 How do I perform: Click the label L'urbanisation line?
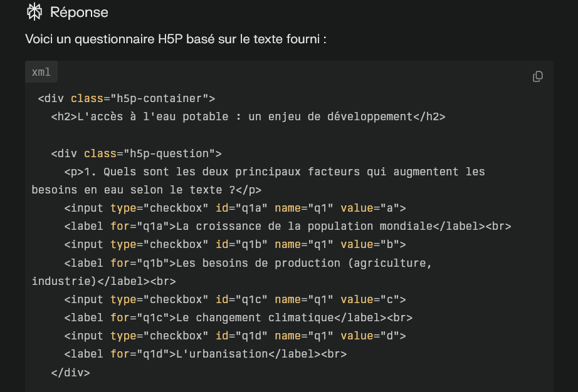(206, 354)
